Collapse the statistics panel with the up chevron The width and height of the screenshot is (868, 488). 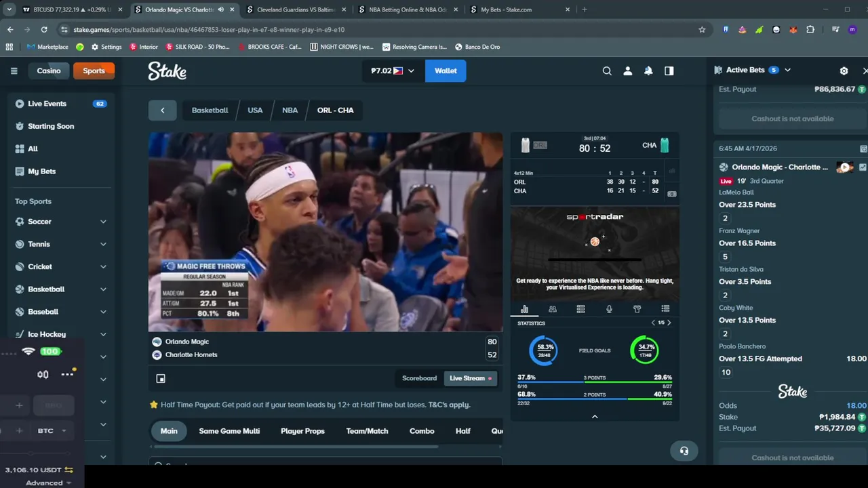click(x=595, y=417)
